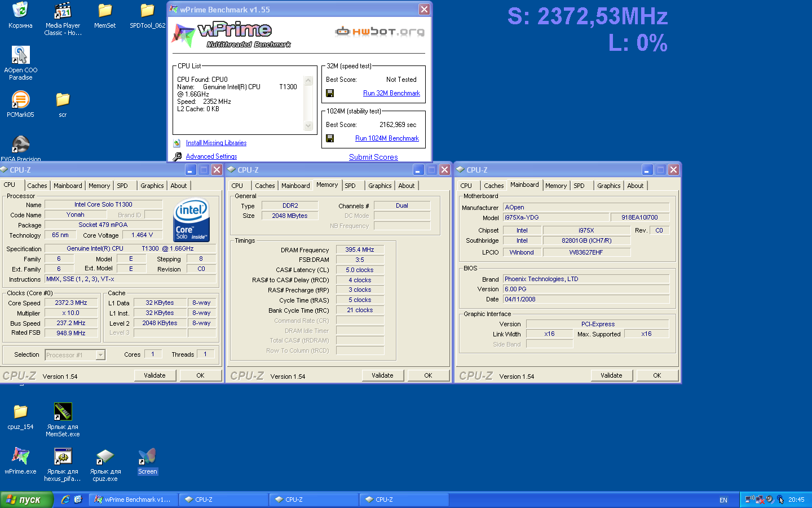
Task: Click Submit Scores link in wPrime
Action: click(373, 157)
